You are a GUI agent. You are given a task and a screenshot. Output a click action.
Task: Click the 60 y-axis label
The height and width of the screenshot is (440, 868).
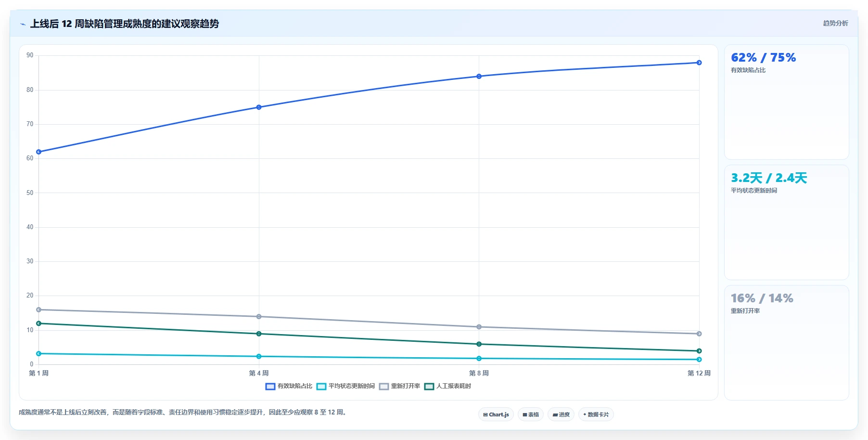(30, 158)
